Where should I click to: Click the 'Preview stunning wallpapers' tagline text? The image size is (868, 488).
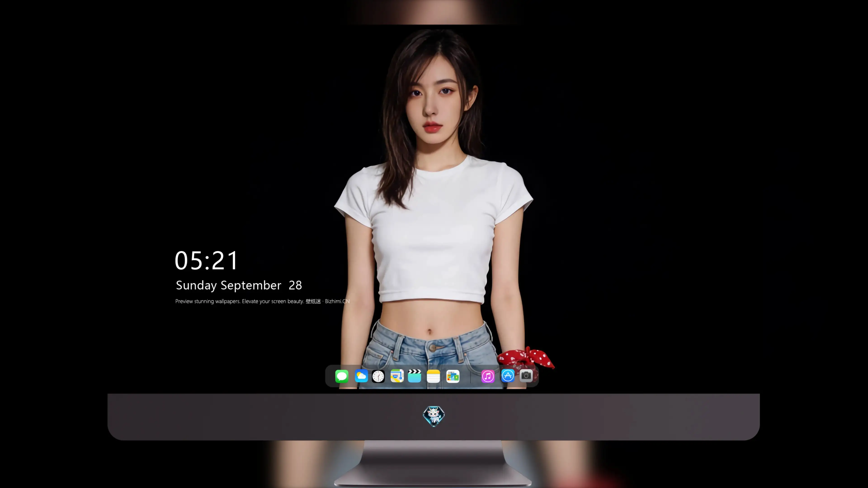(x=262, y=301)
